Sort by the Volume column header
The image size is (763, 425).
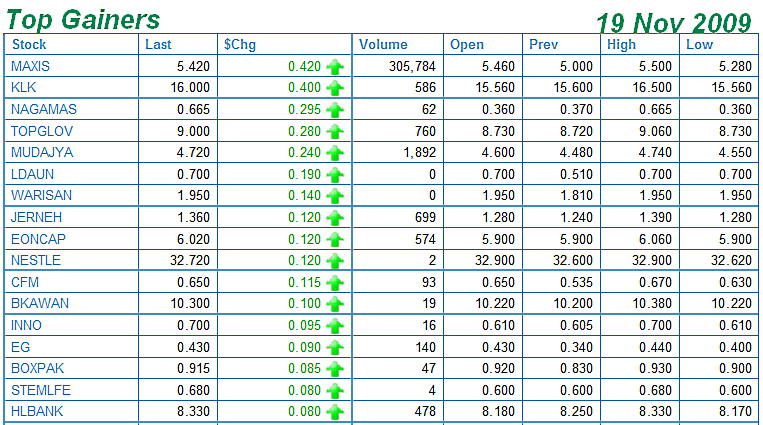click(x=383, y=44)
